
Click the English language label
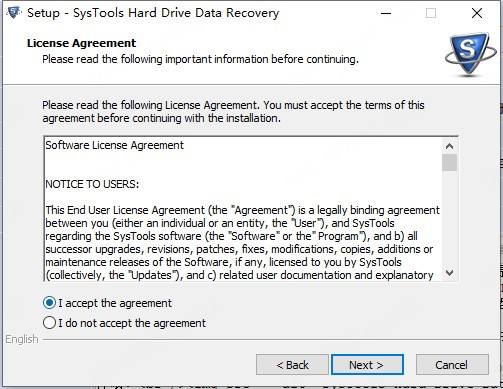click(22, 339)
